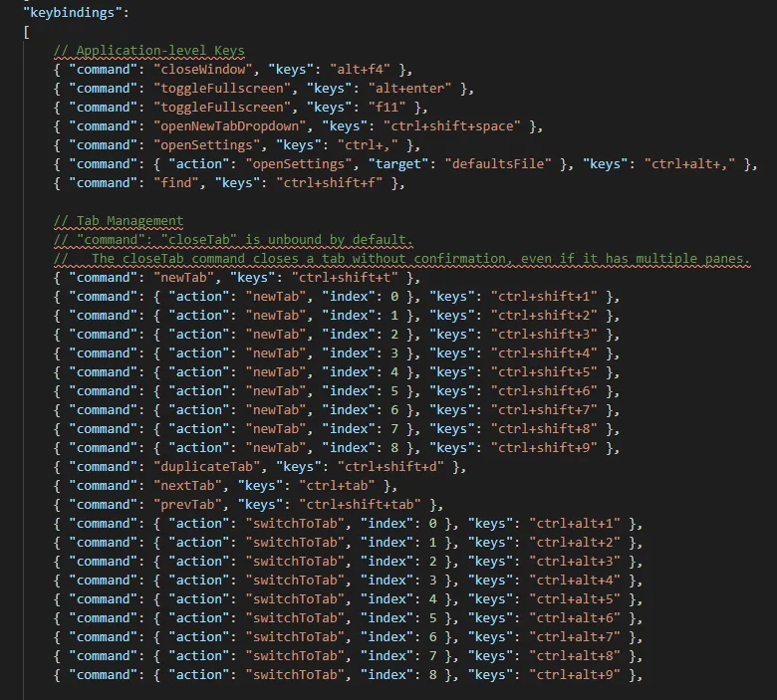Click the "ctrl+shift+9" keys value
Image resolution: width=777 pixels, height=700 pixels.
544,448
